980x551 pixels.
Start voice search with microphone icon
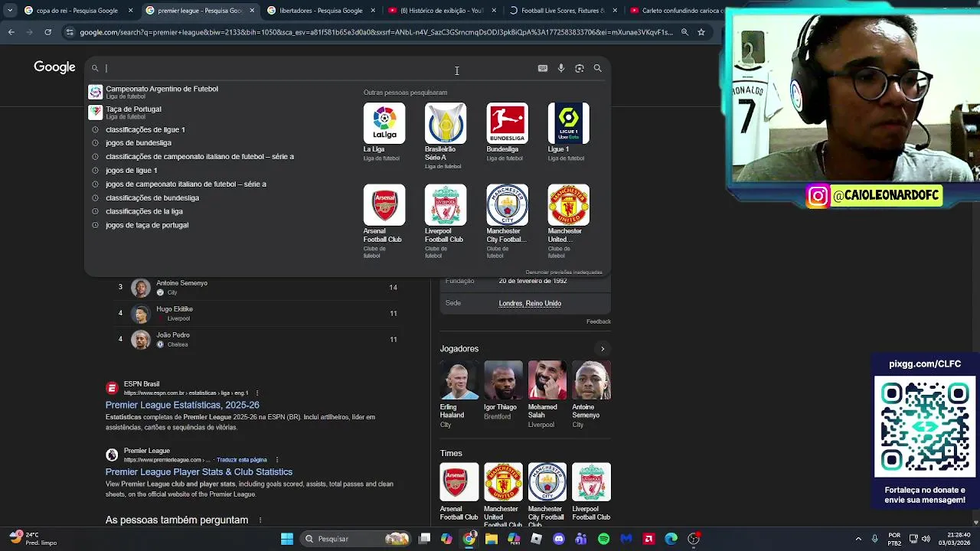[561, 68]
